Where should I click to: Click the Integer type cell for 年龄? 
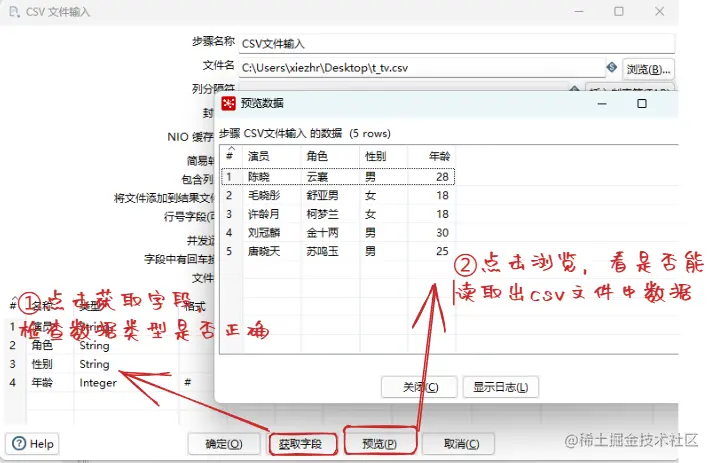(98, 383)
